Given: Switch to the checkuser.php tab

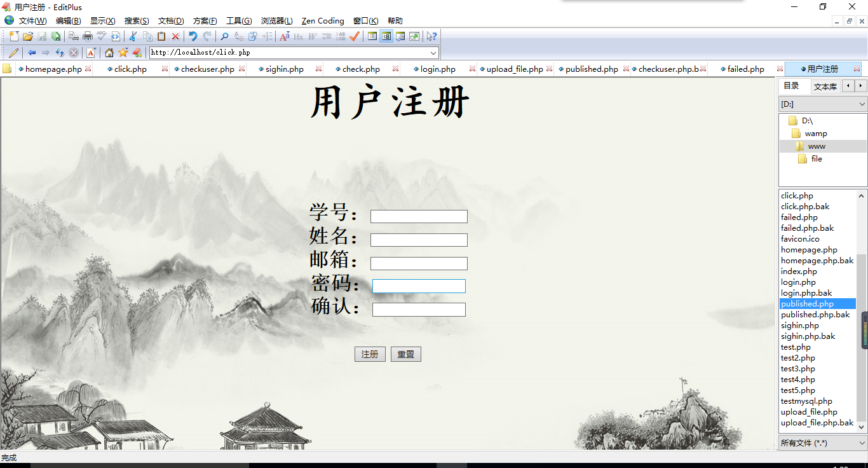Looking at the screenshot, I should (207, 69).
